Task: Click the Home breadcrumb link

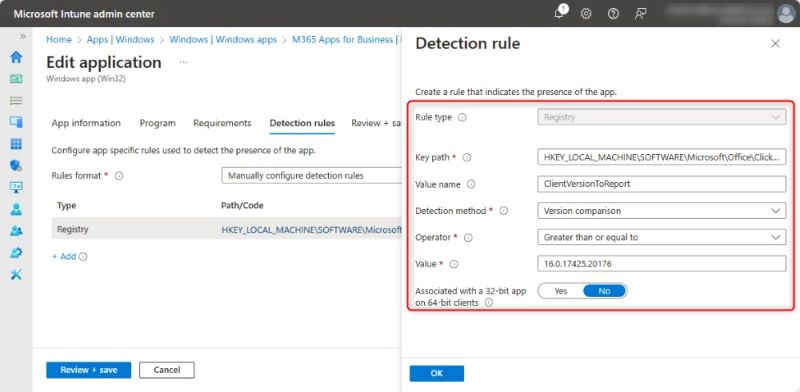Action: tap(59, 39)
